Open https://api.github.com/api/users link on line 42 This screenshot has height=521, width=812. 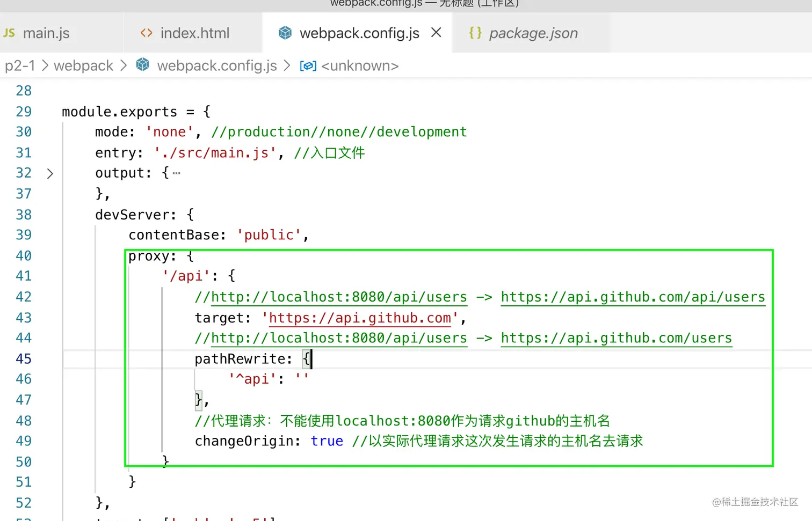[x=633, y=297]
